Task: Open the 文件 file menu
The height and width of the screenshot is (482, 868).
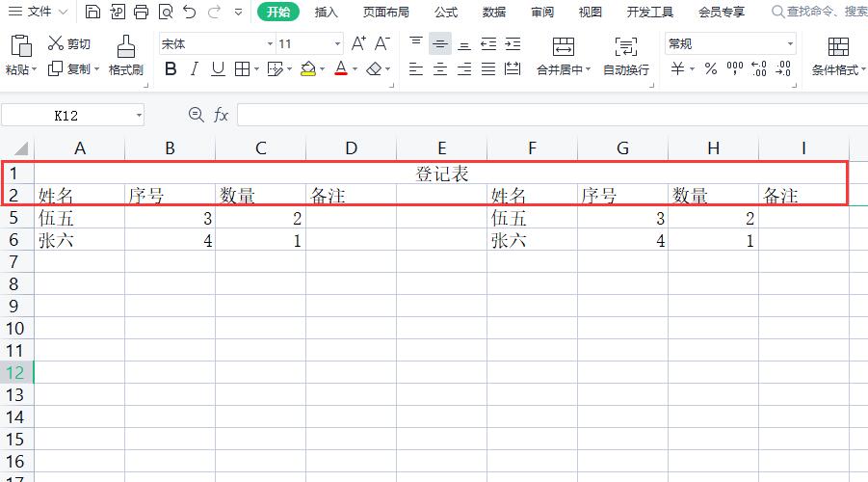Action: pyautogui.click(x=38, y=12)
